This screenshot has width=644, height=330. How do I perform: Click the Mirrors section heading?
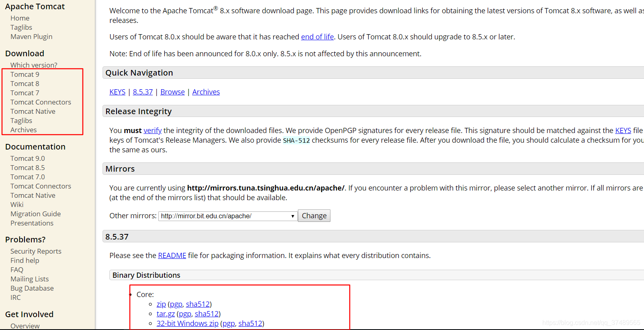120,169
